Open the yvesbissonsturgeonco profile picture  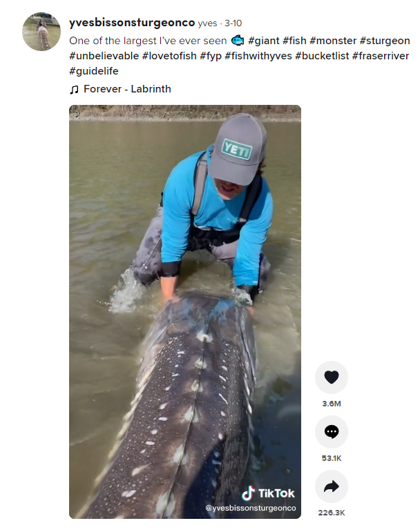(41, 32)
